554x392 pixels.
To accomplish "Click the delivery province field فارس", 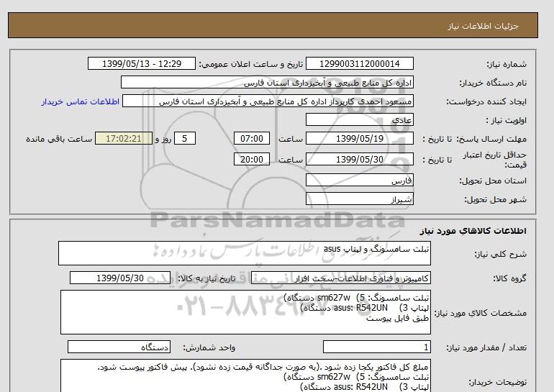I will click(359, 180).
